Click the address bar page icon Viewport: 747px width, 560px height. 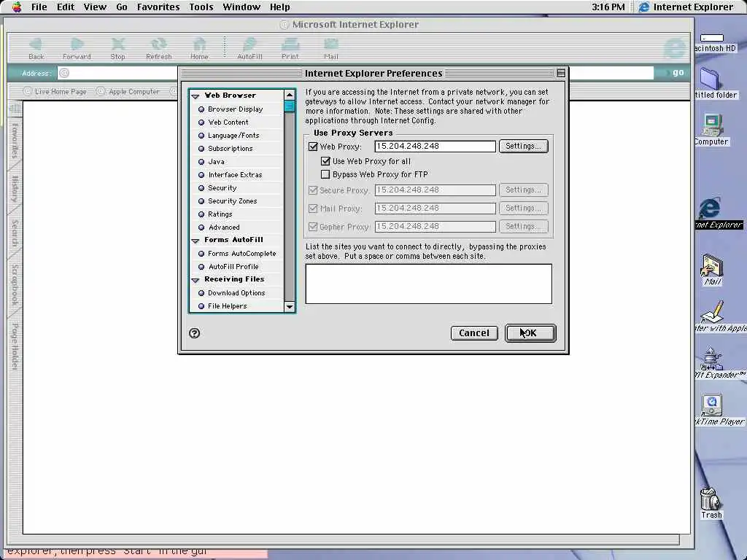coord(64,73)
